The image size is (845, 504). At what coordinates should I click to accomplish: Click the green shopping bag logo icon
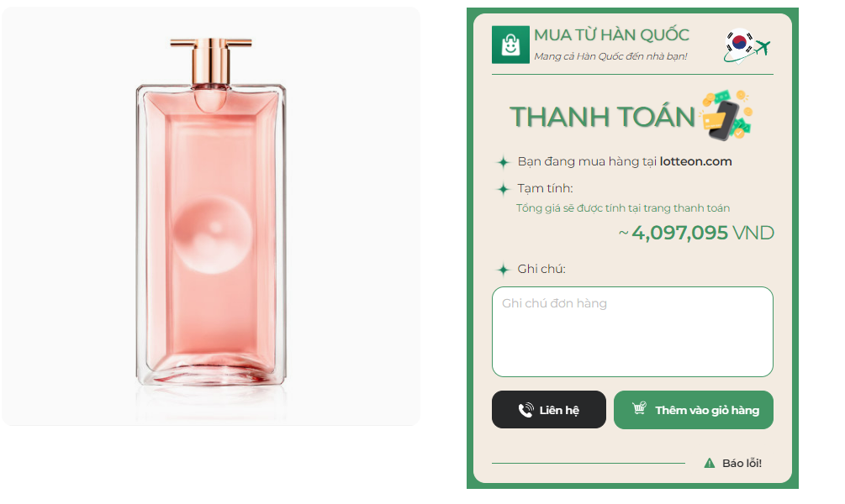pos(510,45)
